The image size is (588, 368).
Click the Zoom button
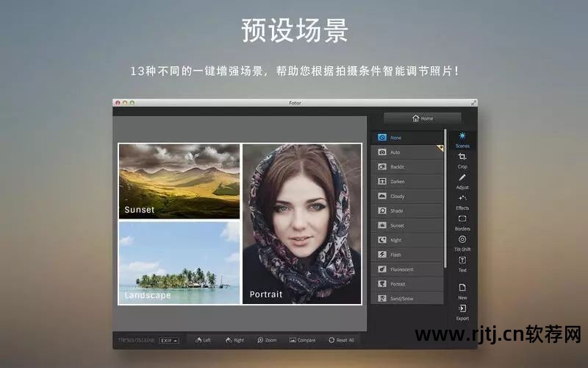pyautogui.click(x=267, y=340)
